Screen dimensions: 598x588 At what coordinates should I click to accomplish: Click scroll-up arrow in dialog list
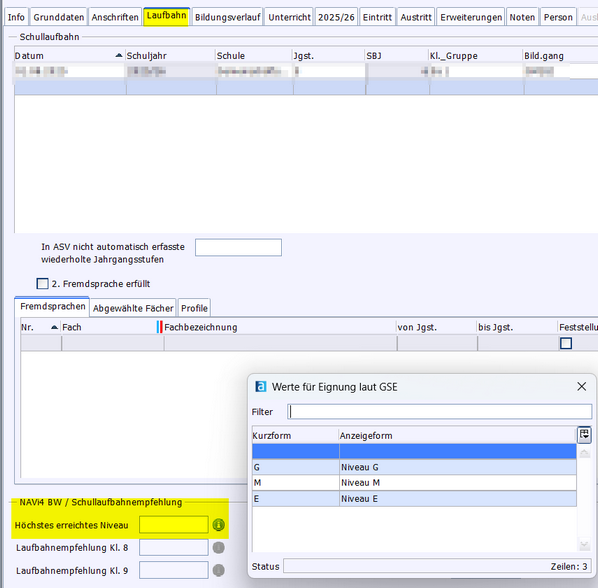coord(584,453)
